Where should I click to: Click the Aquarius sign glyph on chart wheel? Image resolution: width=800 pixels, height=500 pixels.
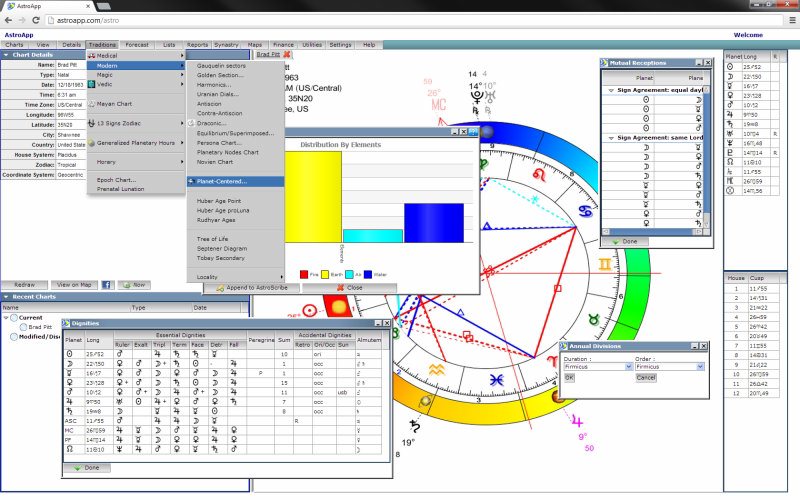(437, 368)
